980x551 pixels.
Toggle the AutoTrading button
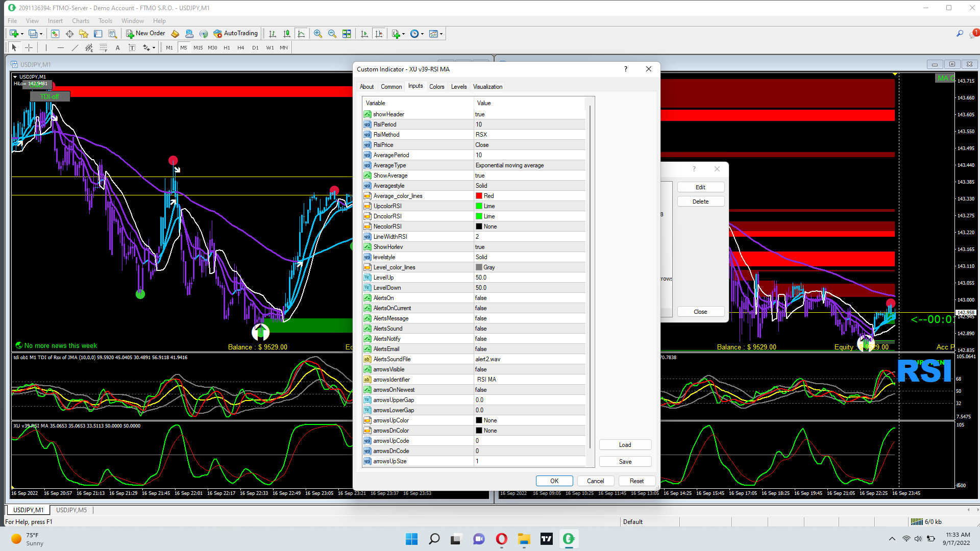click(236, 34)
